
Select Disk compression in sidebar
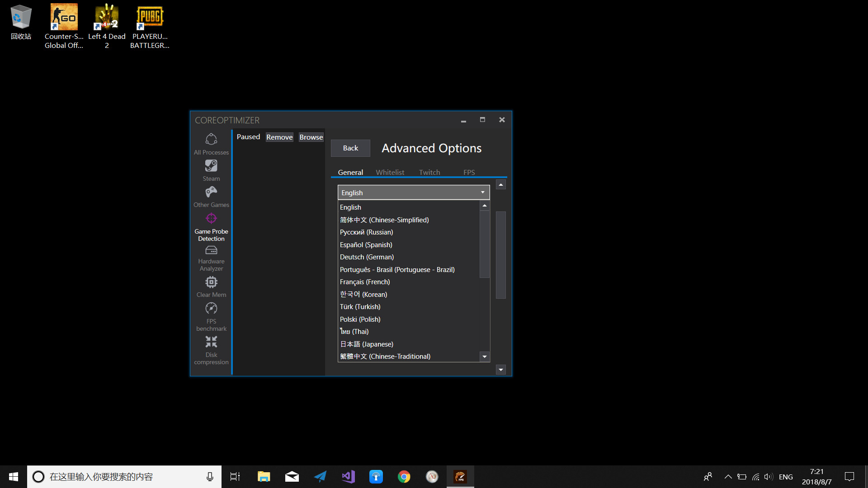point(211,350)
